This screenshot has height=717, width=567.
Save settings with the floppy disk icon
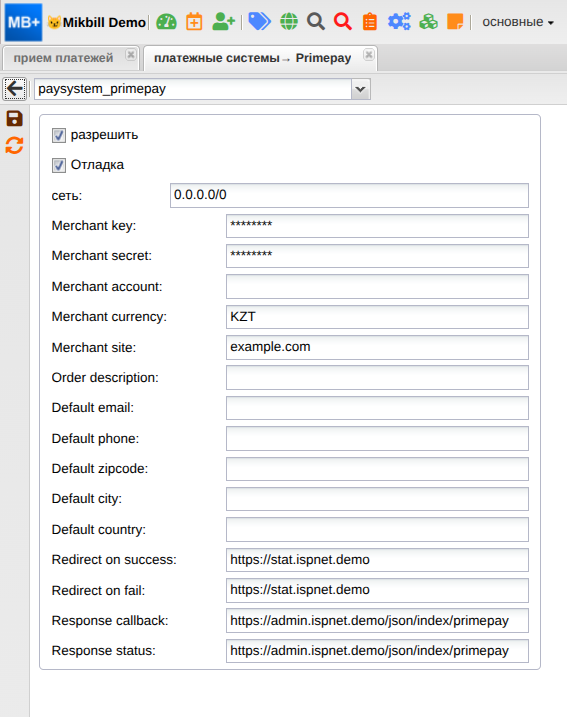click(15, 118)
